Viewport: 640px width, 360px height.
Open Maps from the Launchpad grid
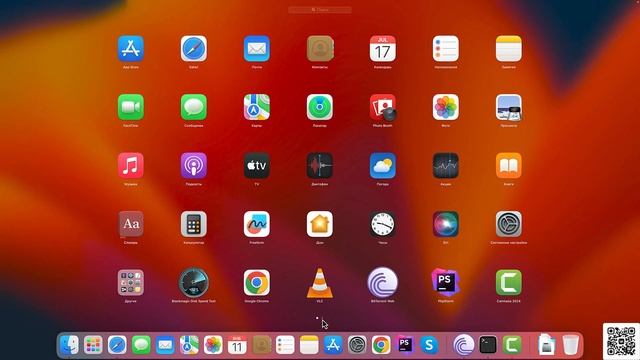(257, 107)
